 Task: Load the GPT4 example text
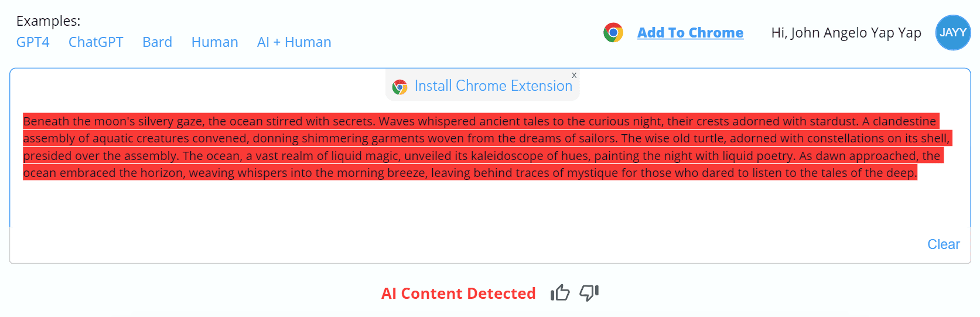[33, 42]
